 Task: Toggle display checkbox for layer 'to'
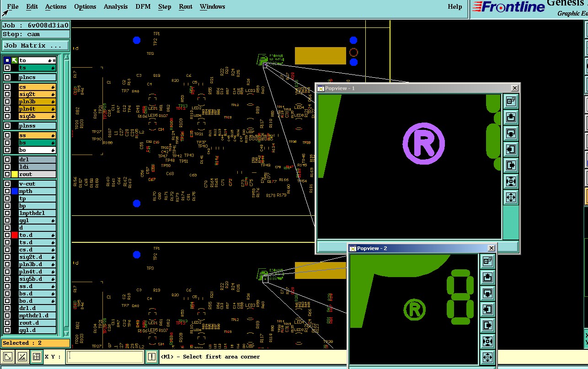click(7, 60)
